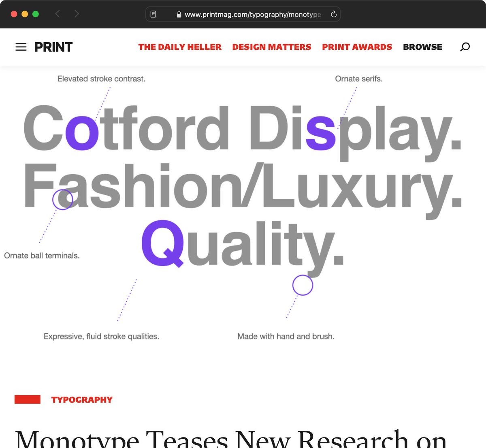486x448 pixels.
Task: Go back with browser back arrow
Action: click(x=58, y=14)
